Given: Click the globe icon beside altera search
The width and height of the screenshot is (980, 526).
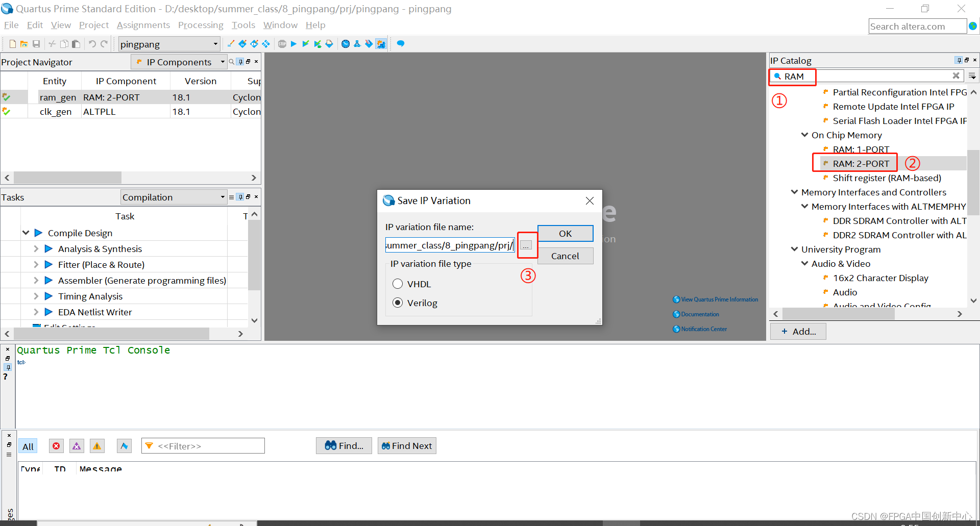Looking at the screenshot, I should tap(973, 26).
